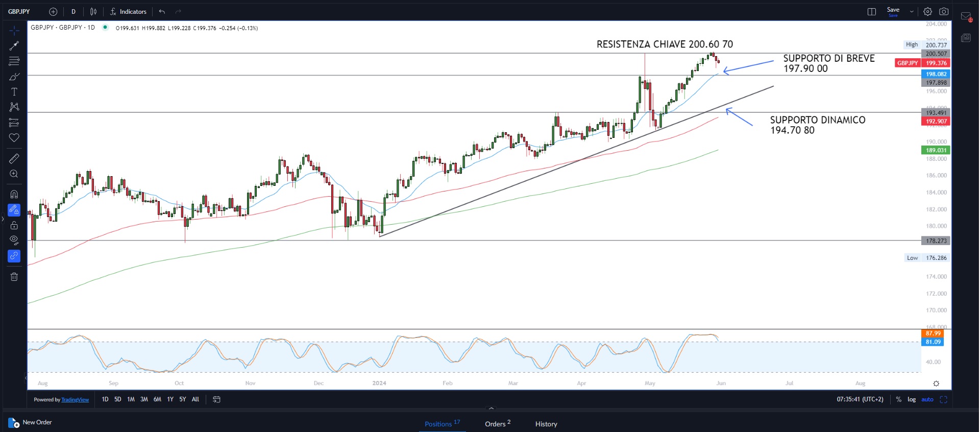Open the candlestick chart type menu
Image resolution: width=980 pixels, height=432 pixels.
click(93, 12)
